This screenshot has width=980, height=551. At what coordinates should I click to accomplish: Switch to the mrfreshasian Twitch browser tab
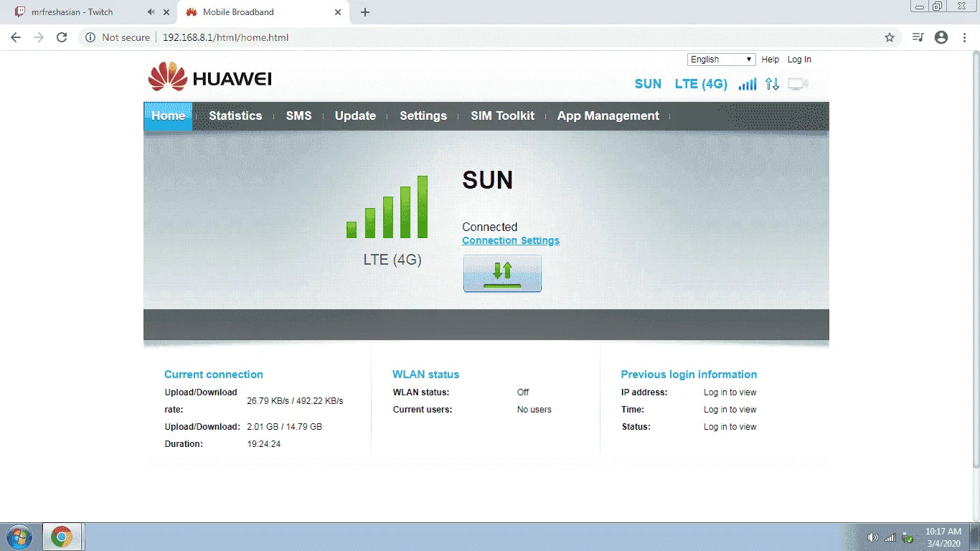click(90, 12)
